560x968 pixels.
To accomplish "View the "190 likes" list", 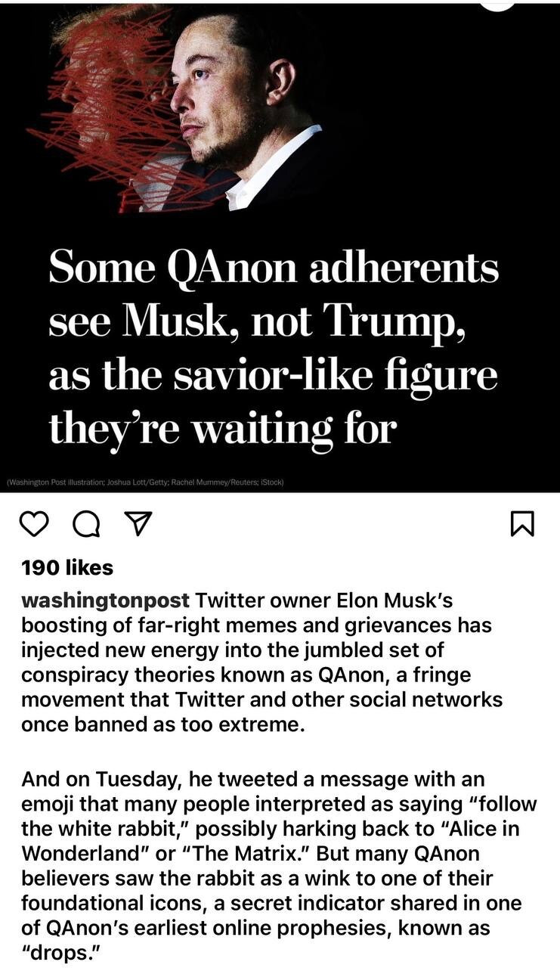I will 67,567.
